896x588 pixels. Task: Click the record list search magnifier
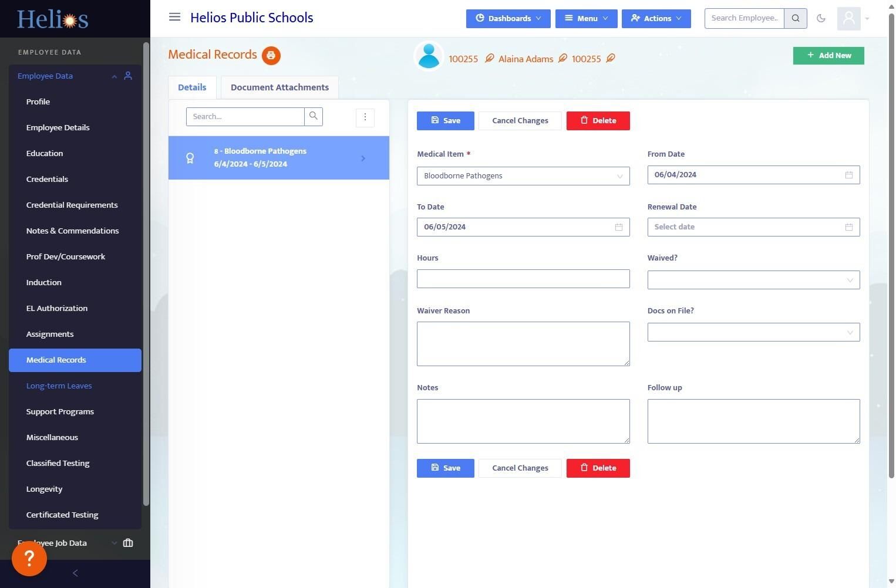pos(314,116)
